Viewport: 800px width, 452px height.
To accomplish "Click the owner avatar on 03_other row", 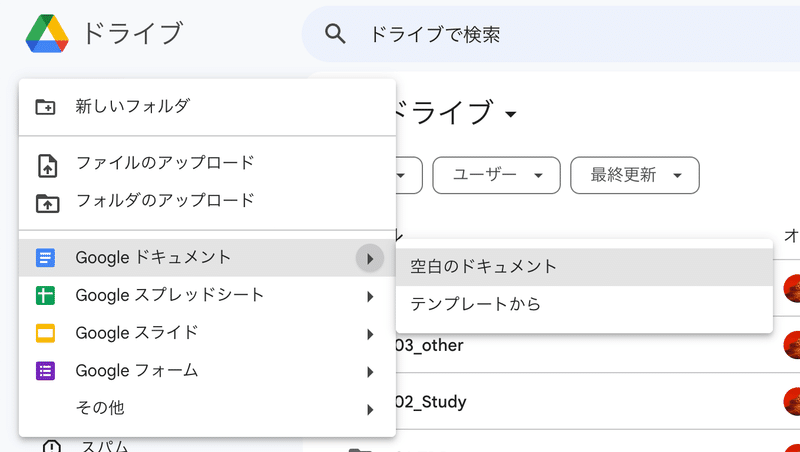I will (792, 345).
